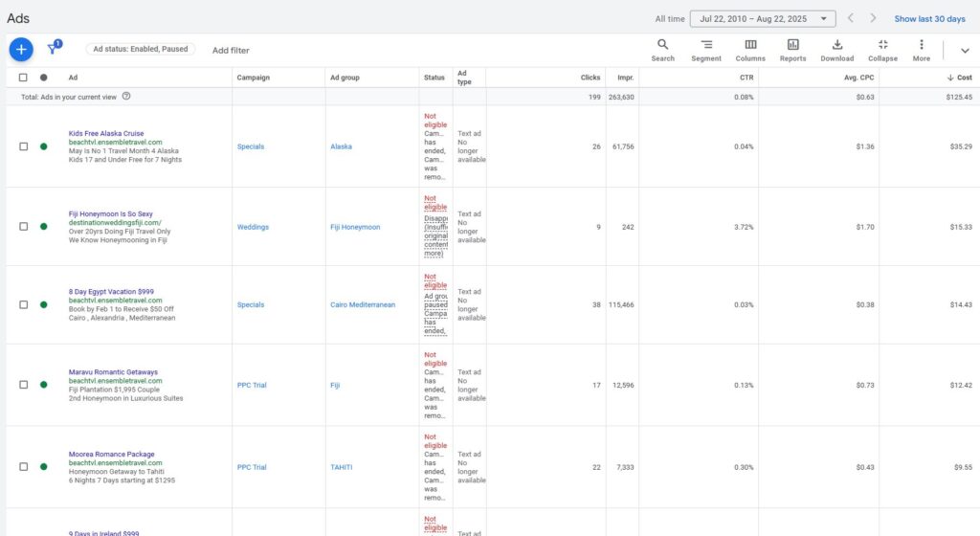The image size is (980, 536).
Task: Click the blue plus create ad button
Action: tap(21, 49)
